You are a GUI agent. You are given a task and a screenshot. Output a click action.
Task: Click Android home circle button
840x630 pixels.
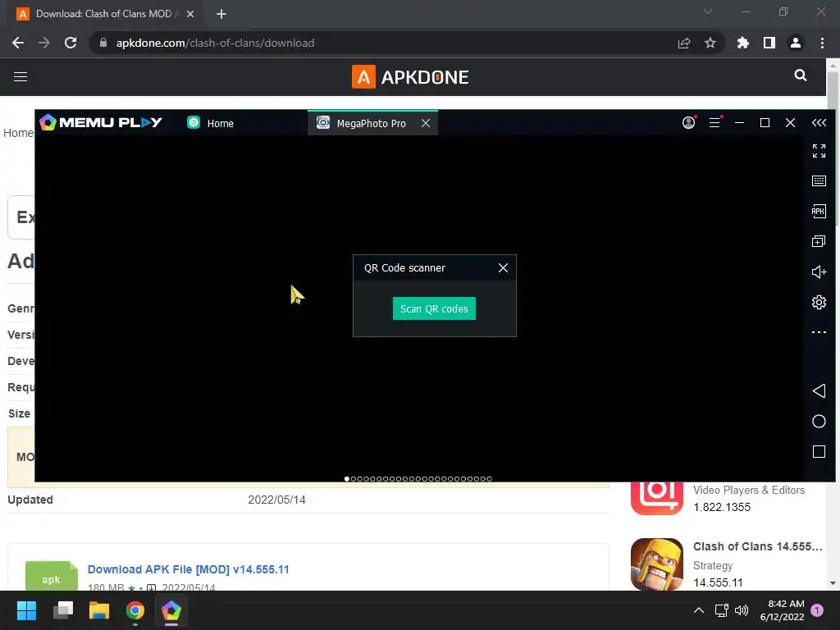819,422
